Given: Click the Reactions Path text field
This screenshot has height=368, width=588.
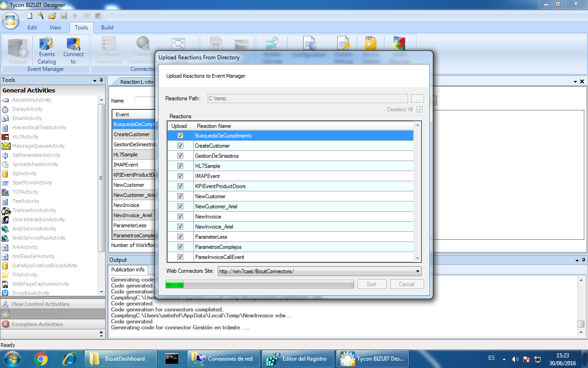Looking at the screenshot, I should 307,99.
